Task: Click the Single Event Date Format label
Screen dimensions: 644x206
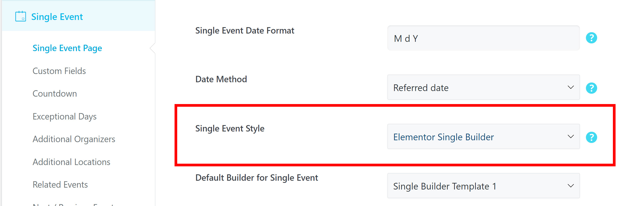Action: 245,31
